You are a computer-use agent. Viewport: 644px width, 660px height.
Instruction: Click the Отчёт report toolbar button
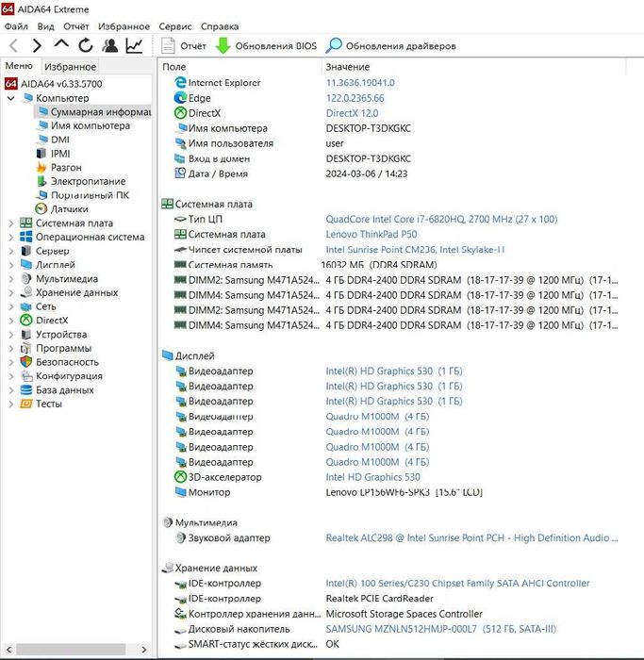(x=184, y=46)
